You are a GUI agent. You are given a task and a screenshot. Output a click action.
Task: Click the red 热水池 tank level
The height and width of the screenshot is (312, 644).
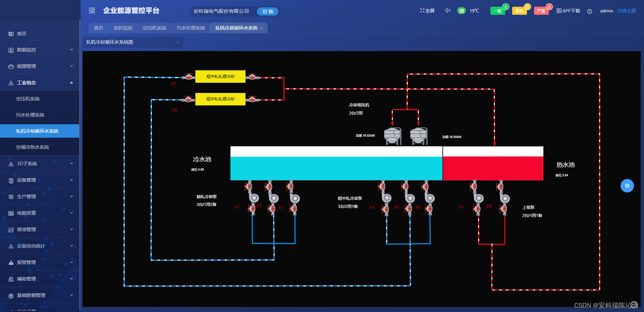[493, 168]
